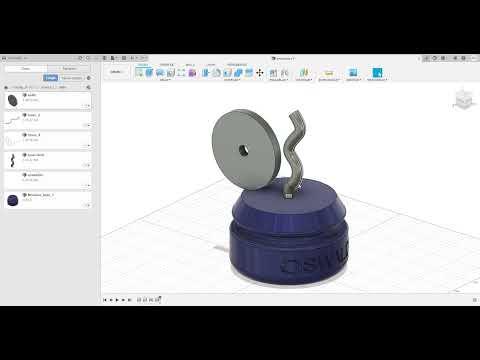Click the rightmost icon in the top-right bar

click(x=474, y=58)
